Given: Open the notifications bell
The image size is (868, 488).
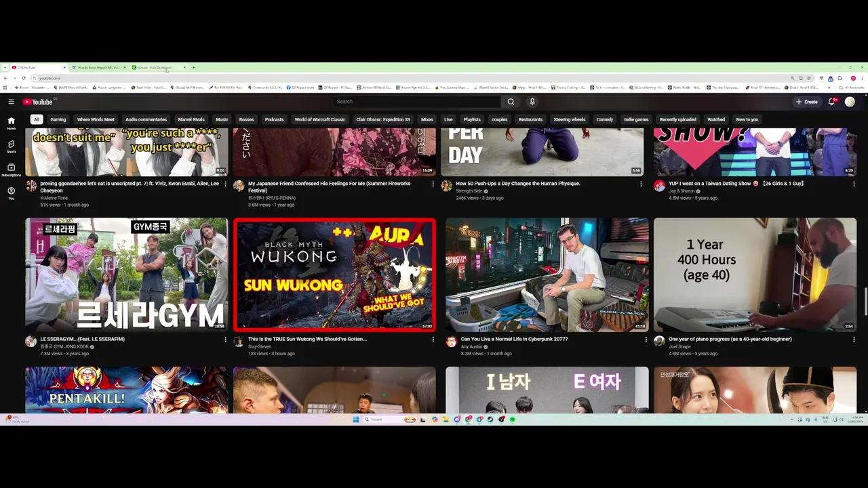Looking at the screenshot, I should 831,102.
